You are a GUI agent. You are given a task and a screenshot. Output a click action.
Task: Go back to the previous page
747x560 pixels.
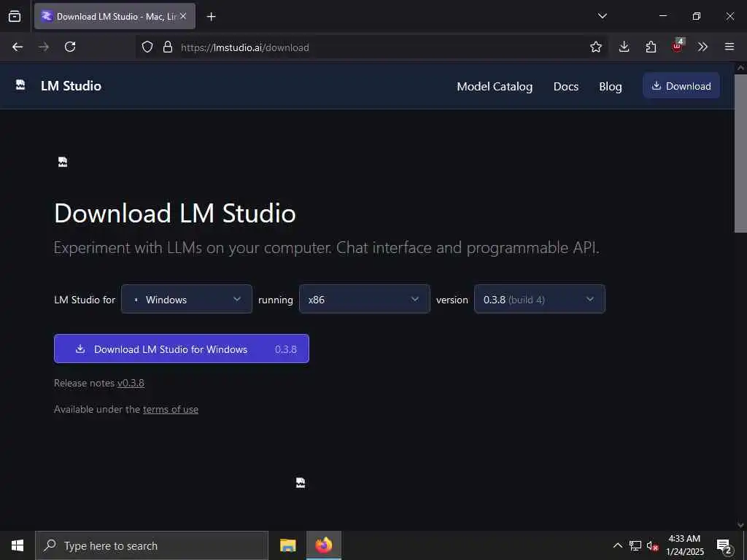(18, 47)
